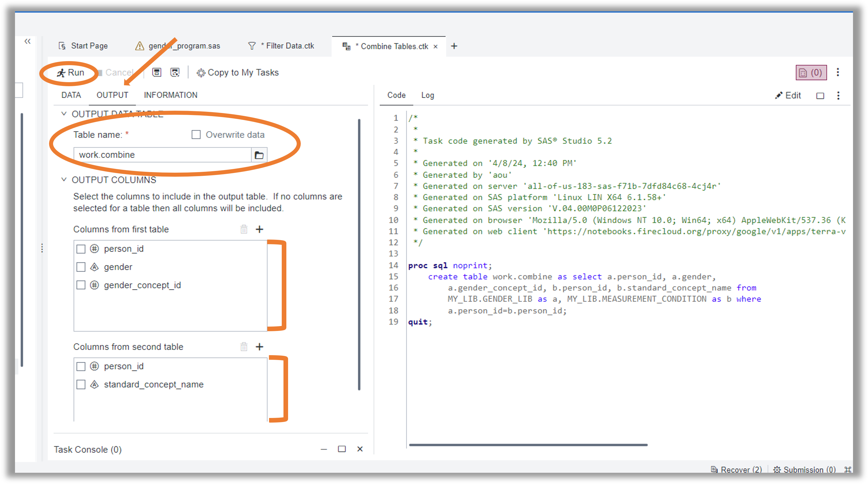Check person_id in first table
The image size is (868, 484).
coord(81,249)
